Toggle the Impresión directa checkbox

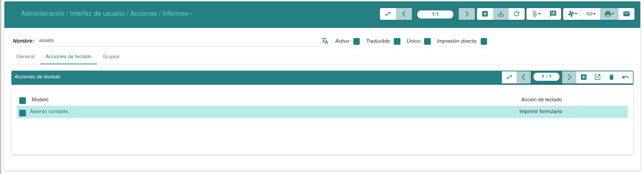(x=484, y=41)
